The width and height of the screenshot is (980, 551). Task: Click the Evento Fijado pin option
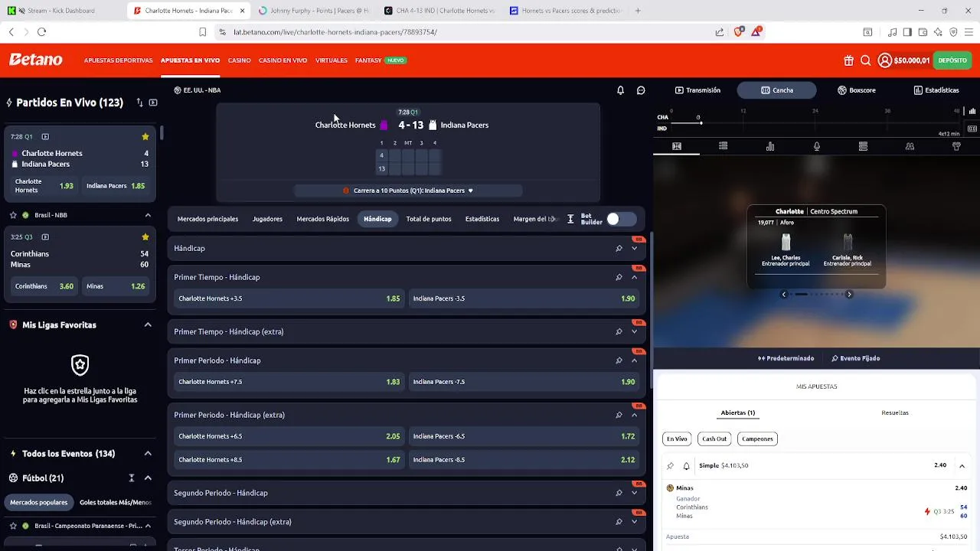click(x=855, y=358)
